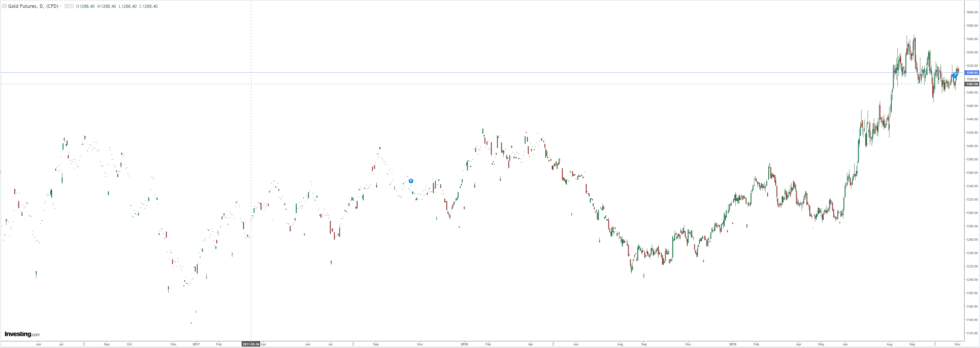
Task: Click the 1509.65 current price label
Action: click(972, 73)
